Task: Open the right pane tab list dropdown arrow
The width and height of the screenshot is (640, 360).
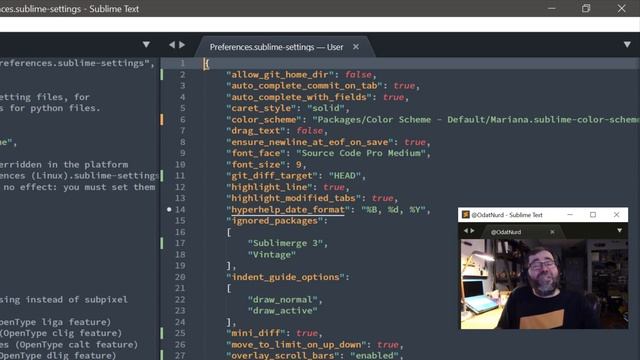Action: [627, 44]
